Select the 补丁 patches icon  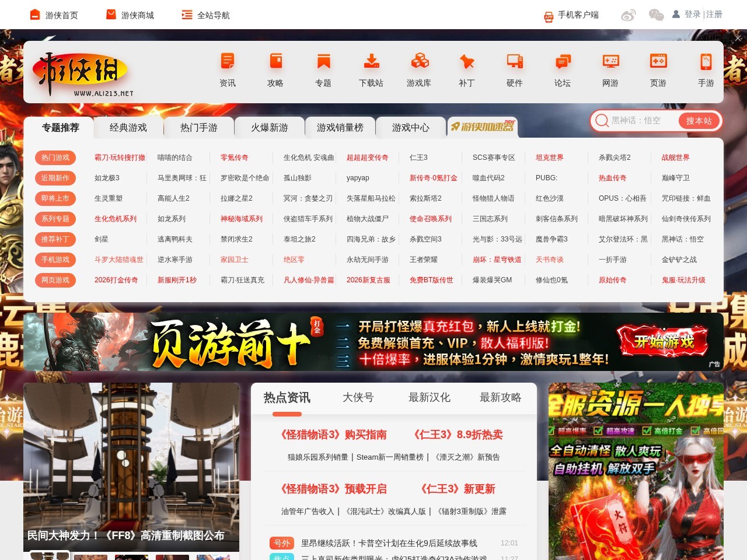pyautogui.click(x=466, y=67)
